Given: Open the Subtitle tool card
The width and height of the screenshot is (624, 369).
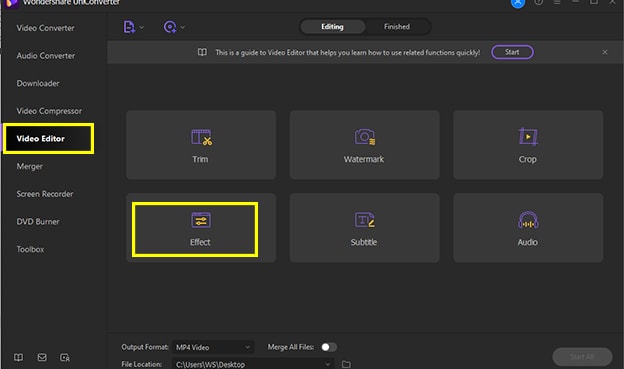Looking at the screenshot, I should coord(365,228).
